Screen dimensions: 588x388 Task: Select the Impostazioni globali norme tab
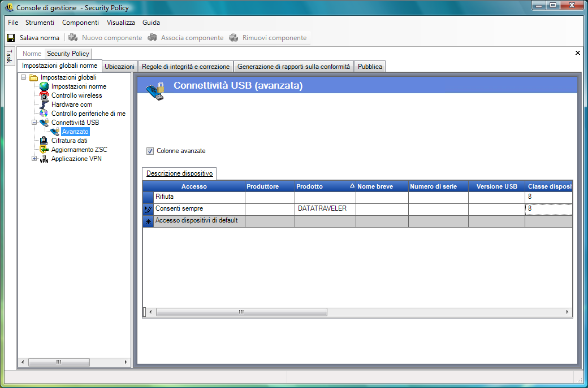coord(59,66)
